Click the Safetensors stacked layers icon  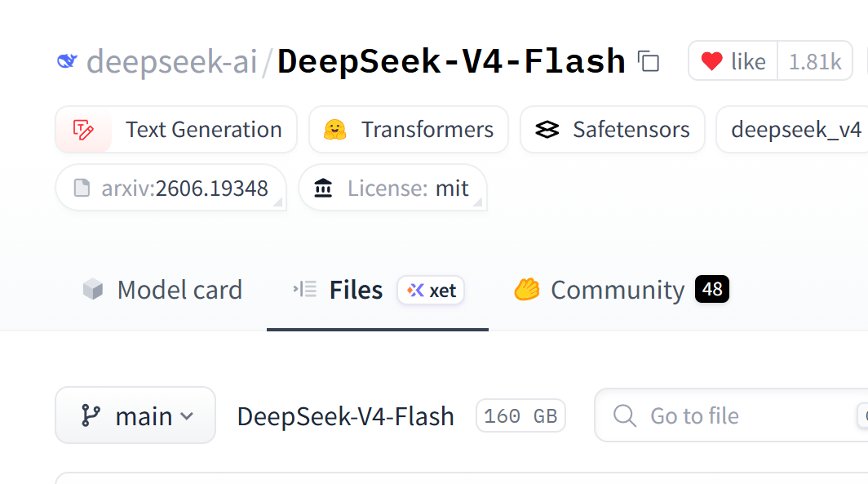(547, 130)
